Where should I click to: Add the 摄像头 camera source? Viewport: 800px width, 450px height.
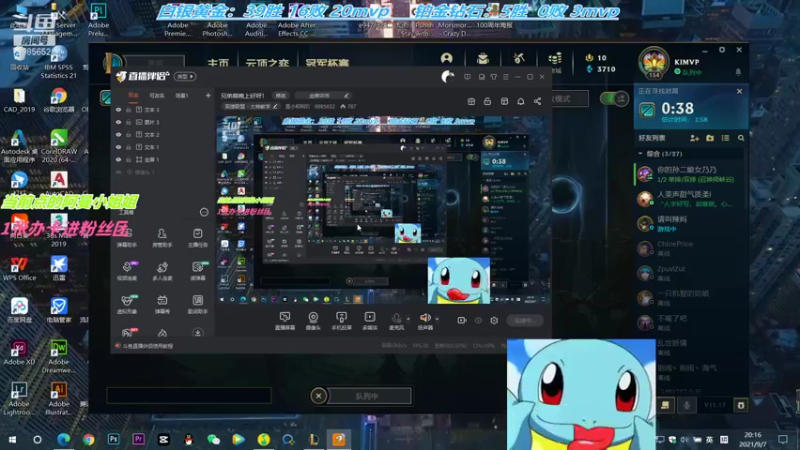(313, 320)
